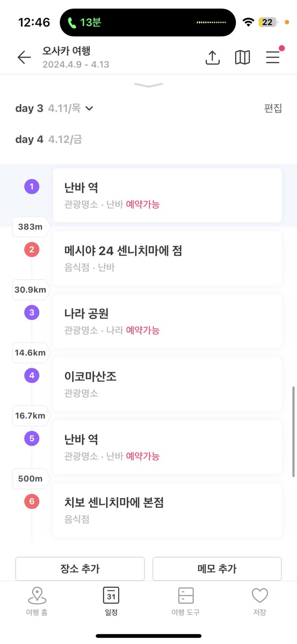The image size is (297, 644).
Task: Open the map view icon
Action: tap(242, 57)
